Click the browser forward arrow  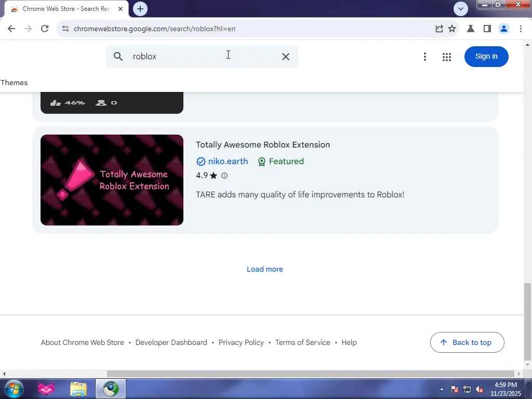click(x=28, y=29)
